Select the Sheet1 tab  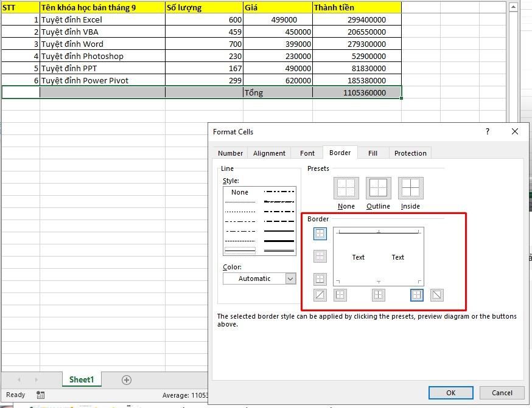(x=81, y=379)
